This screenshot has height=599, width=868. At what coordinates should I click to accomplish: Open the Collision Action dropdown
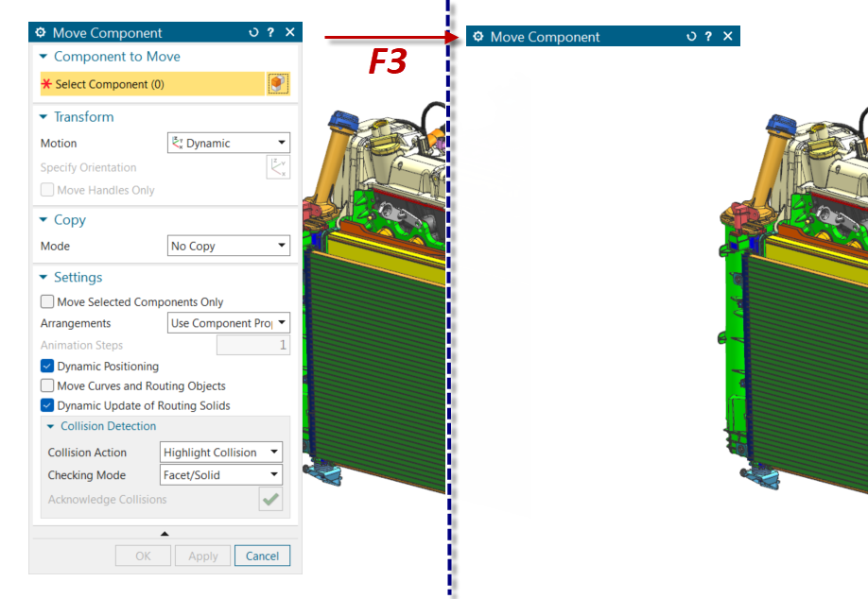[221, 452]
